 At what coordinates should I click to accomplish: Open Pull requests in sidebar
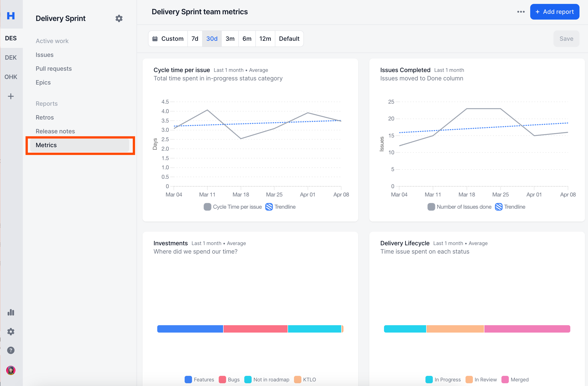pyautogui.click(x=54, y=68)
